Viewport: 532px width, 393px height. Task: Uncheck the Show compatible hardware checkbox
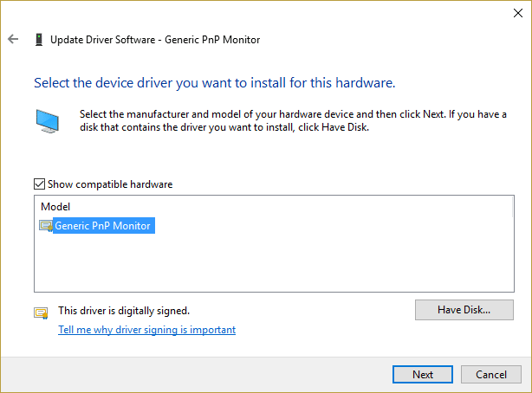coord(39,184)
